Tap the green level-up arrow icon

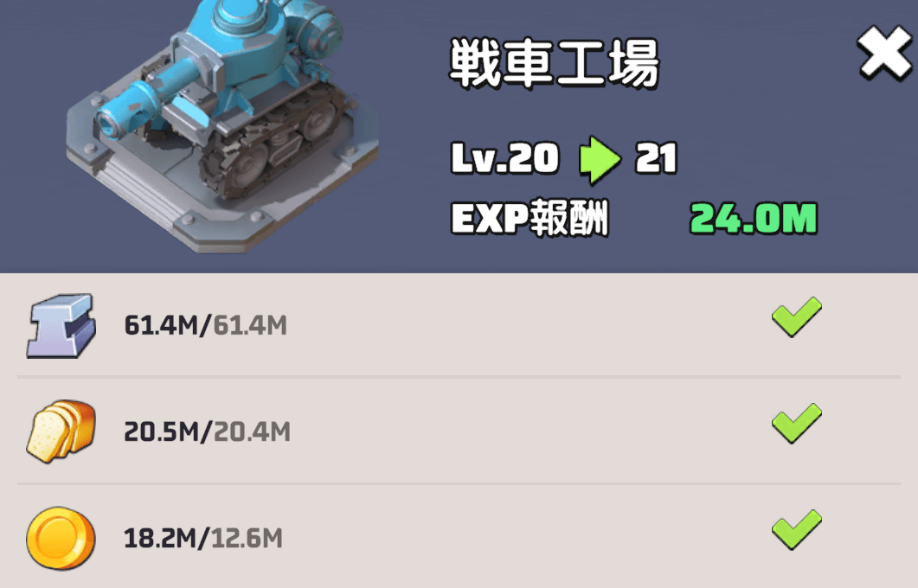coord(600,160)
